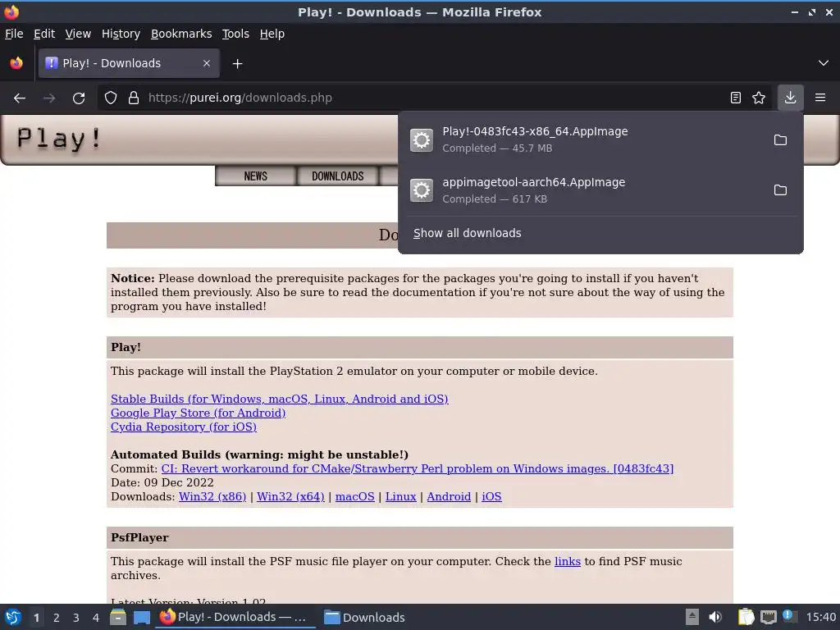840x630 pixels.
Task: Download the Win32 (x86) build
Action: 212,496
